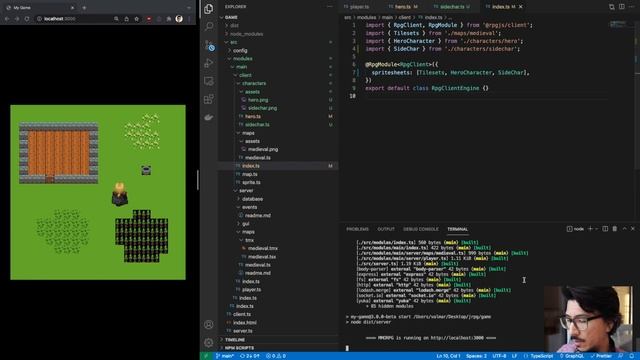Image resolution: width=640 pixels, height=360 pixels.
Task: Open sidechar.png in the explorer
Action: click(x=262, y=108)
